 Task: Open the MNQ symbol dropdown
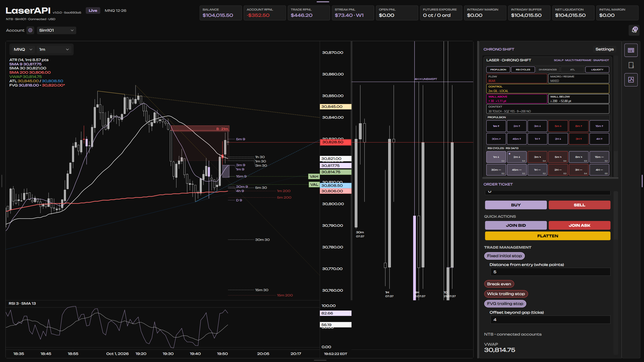[23, 50]
